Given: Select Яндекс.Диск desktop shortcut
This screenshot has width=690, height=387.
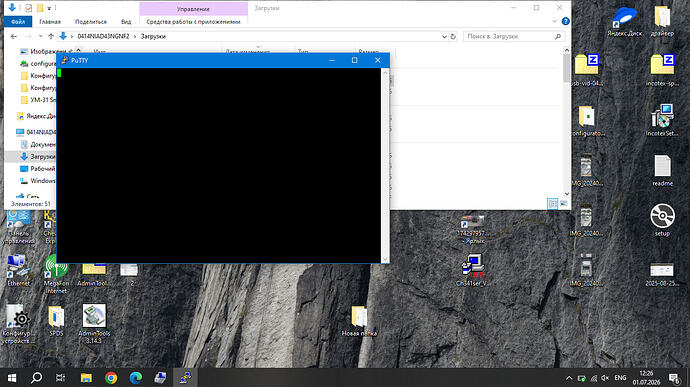Looking at the screenshot, I should [625, 21].
